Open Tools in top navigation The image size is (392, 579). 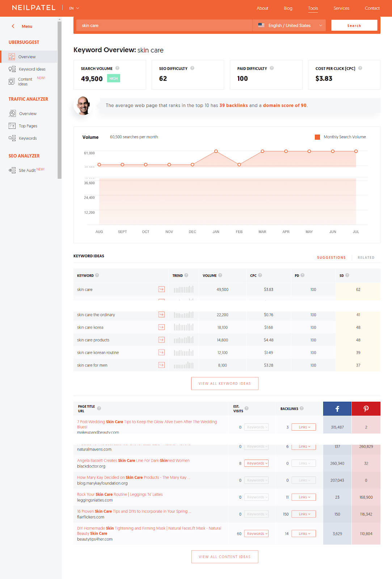[313, 8]
